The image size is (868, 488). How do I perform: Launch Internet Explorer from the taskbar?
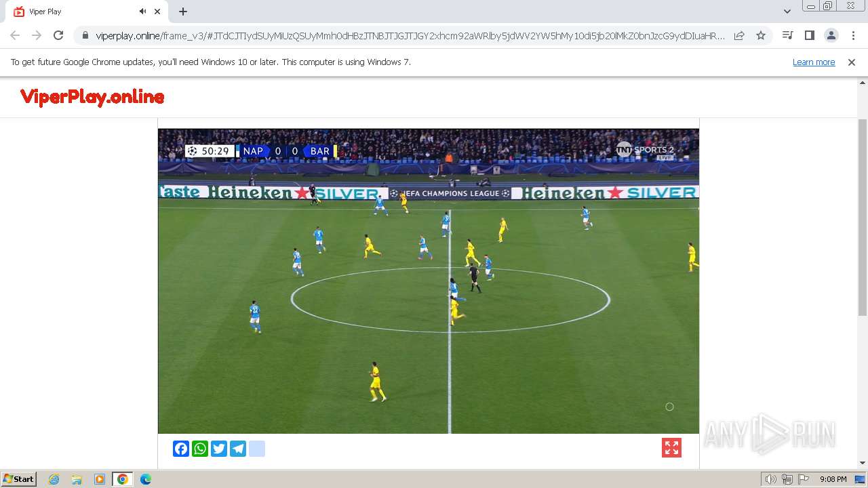[x=54, y=479]
